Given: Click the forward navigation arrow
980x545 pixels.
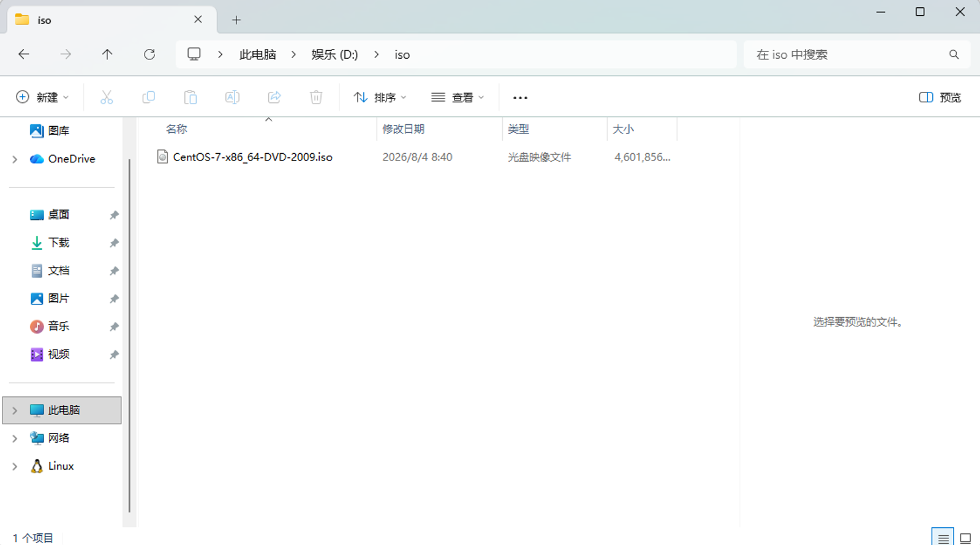Looking at the screenshot, I should (66, 55).
